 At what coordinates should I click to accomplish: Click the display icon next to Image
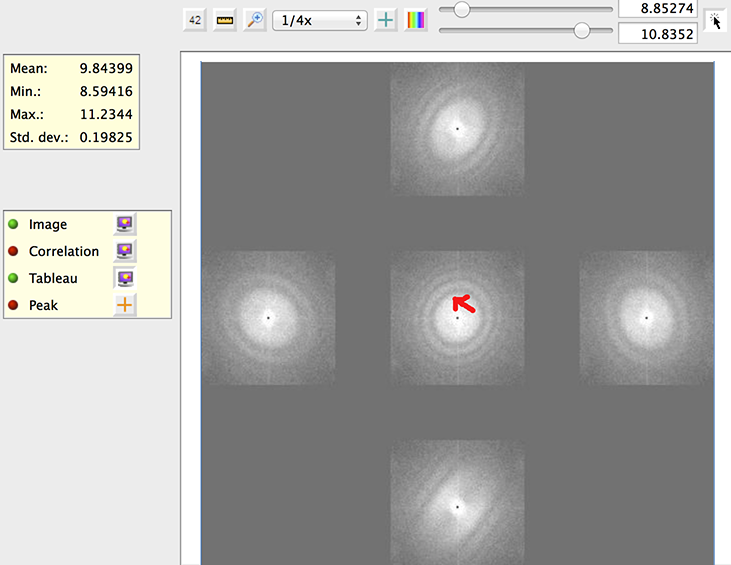click(125, 224)
